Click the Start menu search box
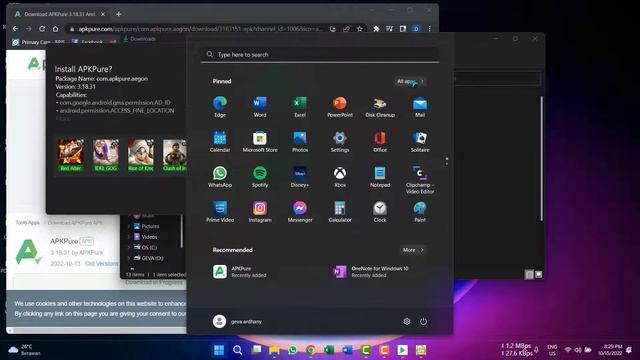640x360 pixels. click(x=320, y=54)
